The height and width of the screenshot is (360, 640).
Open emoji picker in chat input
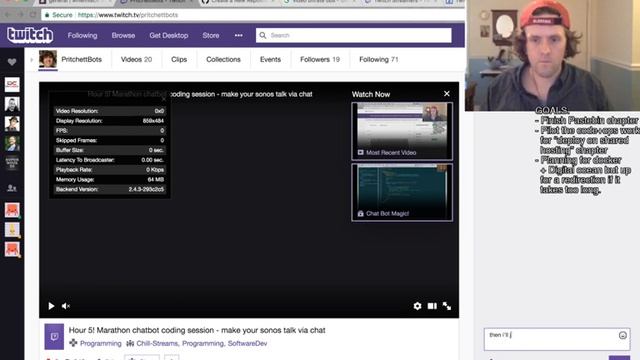(622, 335)
